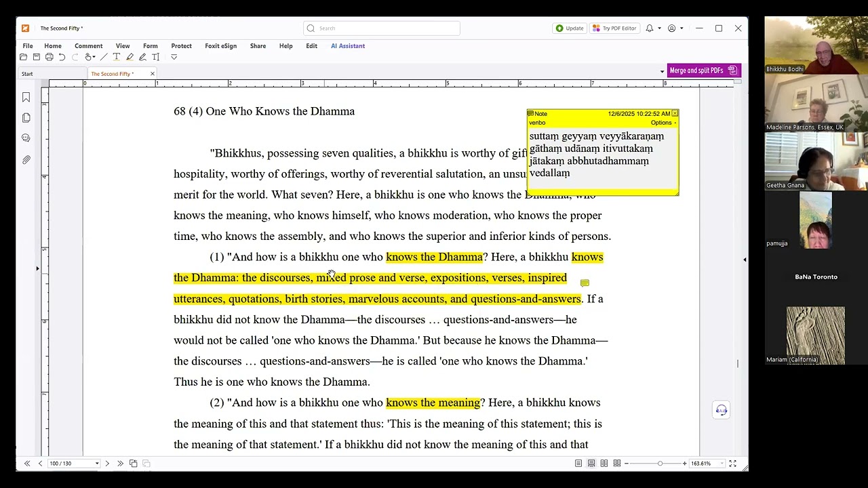Click the note comment icon beside highlighted text

click(x=585, y=283)
